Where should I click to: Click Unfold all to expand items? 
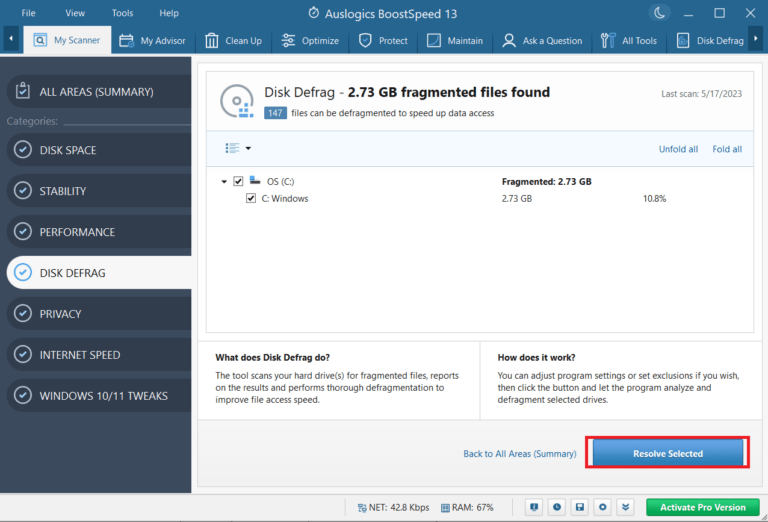point(678,149)
